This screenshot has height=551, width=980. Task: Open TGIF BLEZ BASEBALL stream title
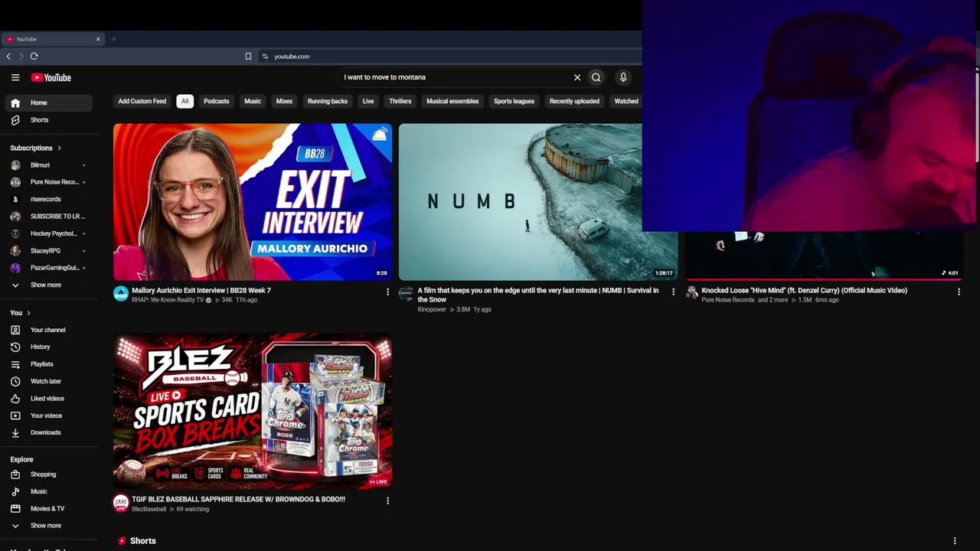238,499
